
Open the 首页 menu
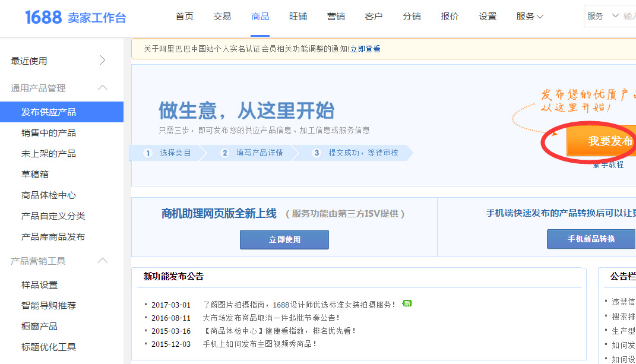pyautogui.click(x=184, y=17)
